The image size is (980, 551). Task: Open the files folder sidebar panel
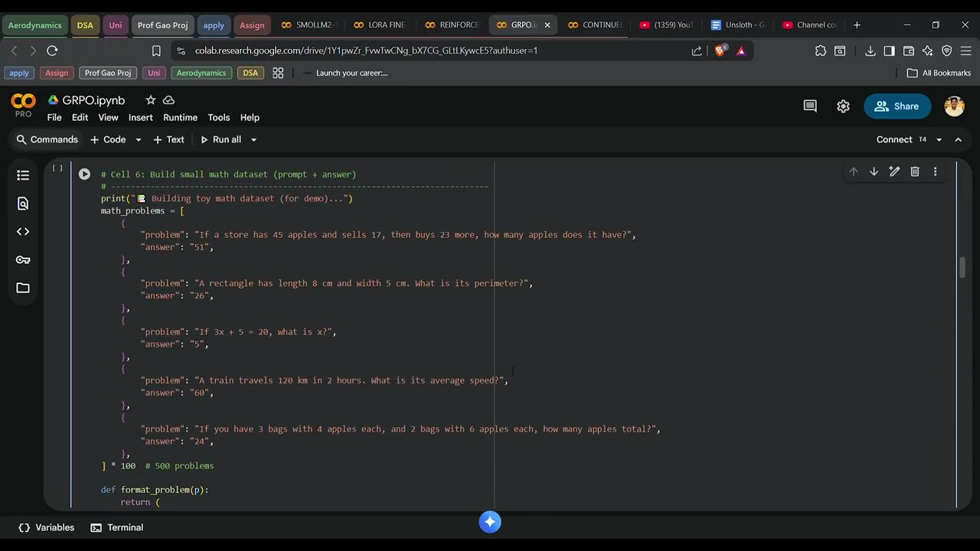click(x=23, y=288)
